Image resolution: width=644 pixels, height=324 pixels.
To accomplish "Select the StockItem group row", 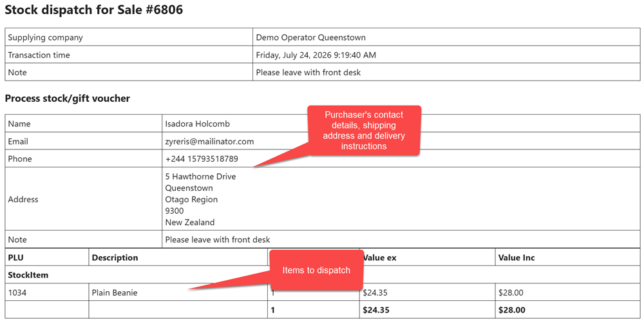I will (323, 274).
